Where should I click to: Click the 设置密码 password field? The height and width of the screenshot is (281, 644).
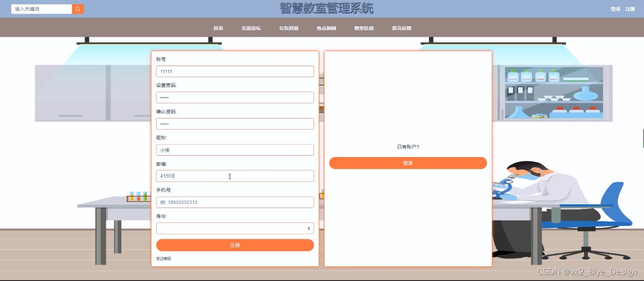(x=235, y=97)
